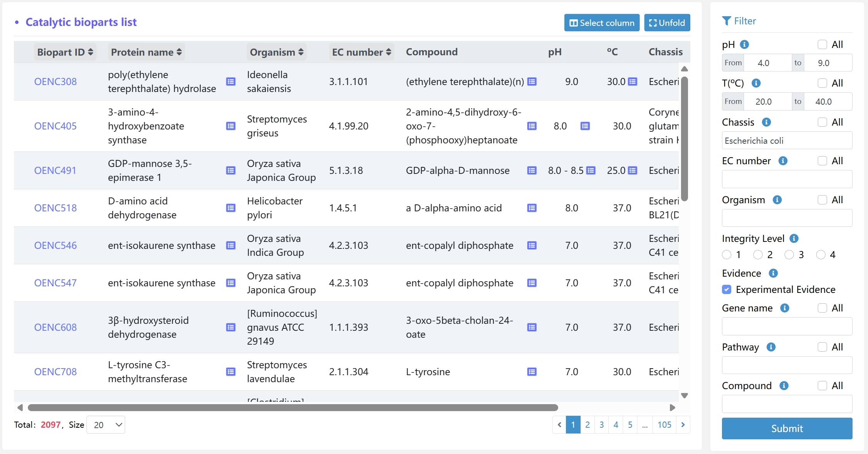Open the page Size dropdown
Screen dimensions: 868x454
click(x=106, y=425)
